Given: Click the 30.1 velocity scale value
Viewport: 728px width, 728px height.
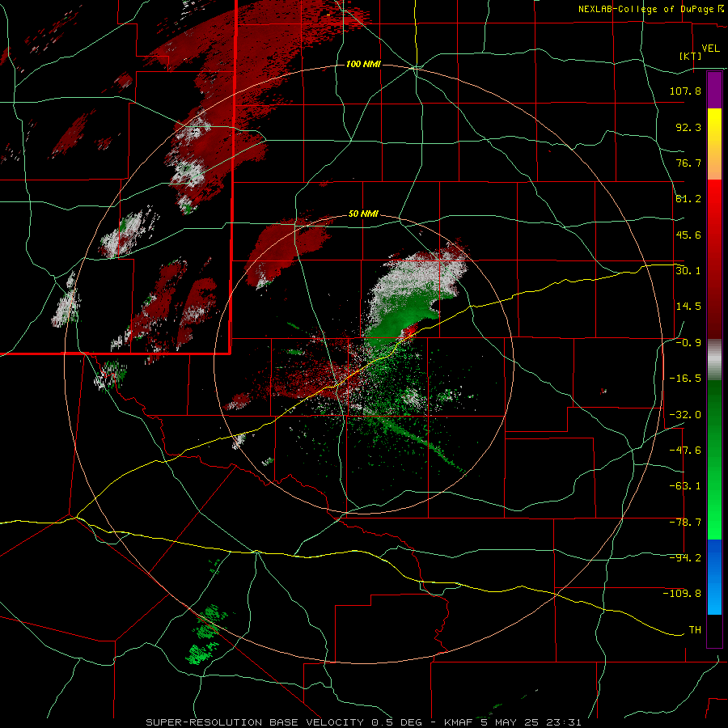Looking at the screenshot, I should [688, 271].
